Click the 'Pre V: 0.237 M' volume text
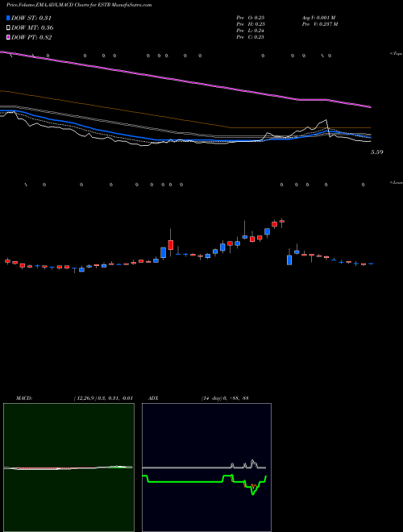 [x=319, y=24]
